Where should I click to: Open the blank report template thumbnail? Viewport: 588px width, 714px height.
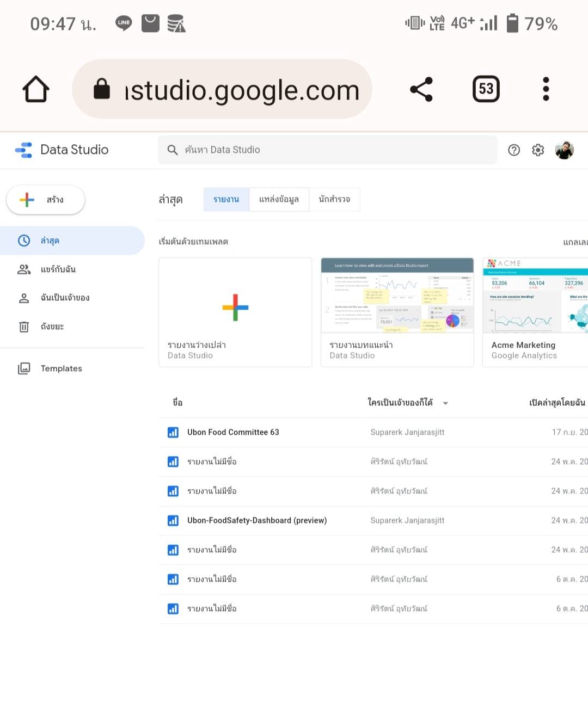point(235,307)
